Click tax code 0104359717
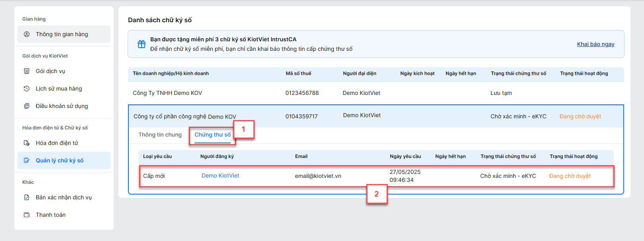This screenshot has height=241, width=644. (301, 116)
